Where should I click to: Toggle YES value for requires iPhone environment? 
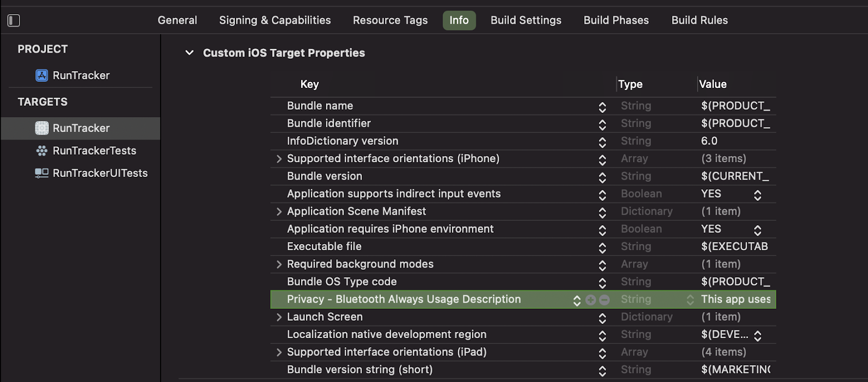point(757,230)
